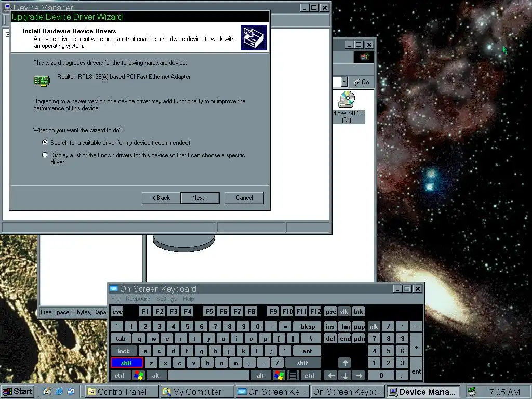Maximize the My Computer window

[358, 45]
